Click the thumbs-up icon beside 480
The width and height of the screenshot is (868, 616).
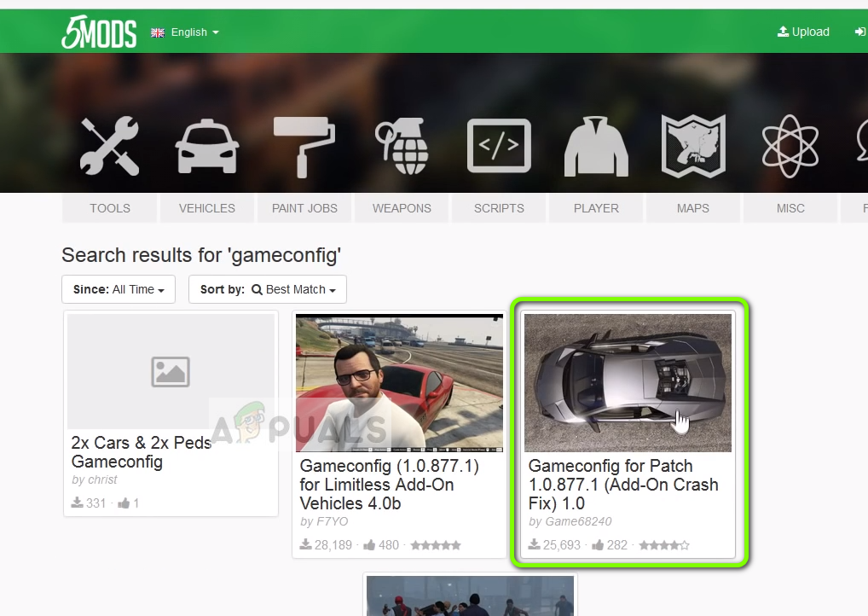(x=369, y=545)
